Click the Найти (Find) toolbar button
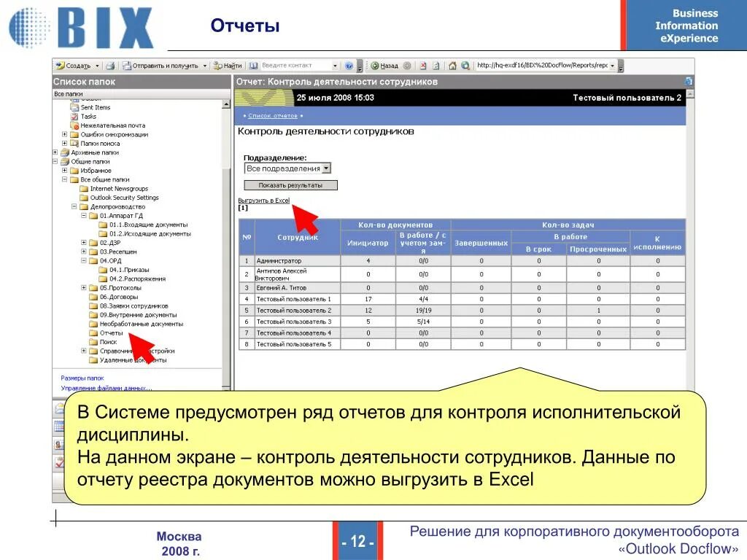This screenshot has height=560, width=747. [228, 66]
